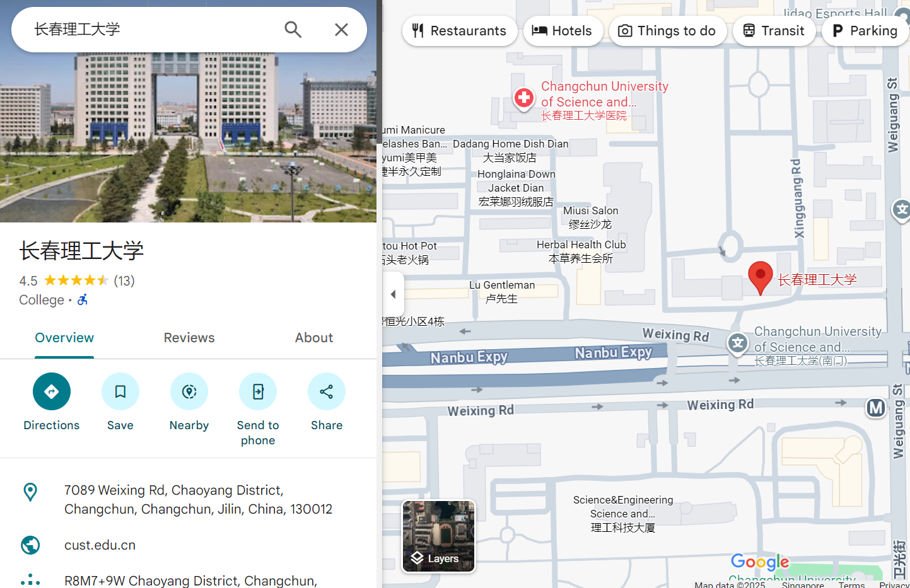The width and height of the screenshot is (910, 588).
Task: Click the search magnifier icon
Action: pos(293,30)
